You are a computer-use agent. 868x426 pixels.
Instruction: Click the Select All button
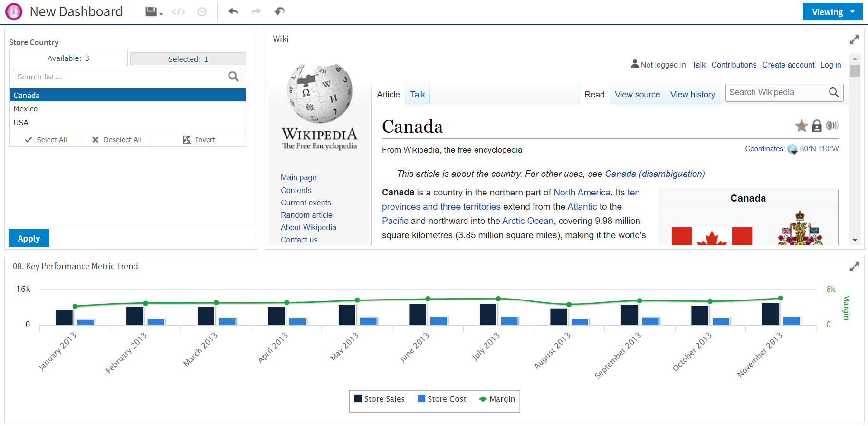45,140
